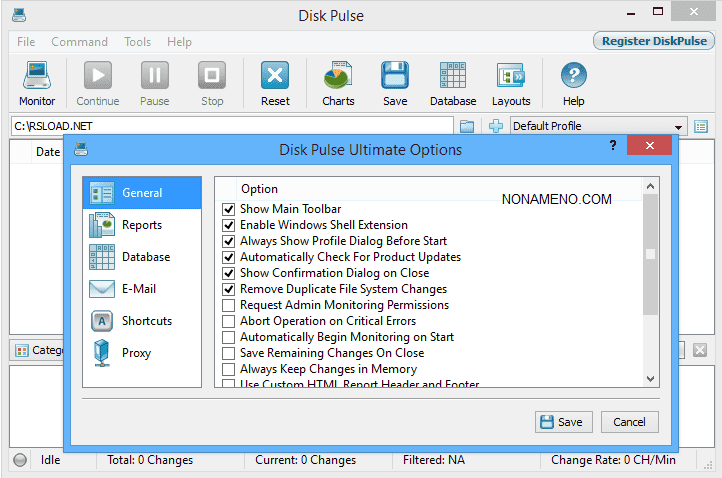The height and width of the screenshot is (478, 722).
Task: Click Cancel in options dialog
Action: 630,422
